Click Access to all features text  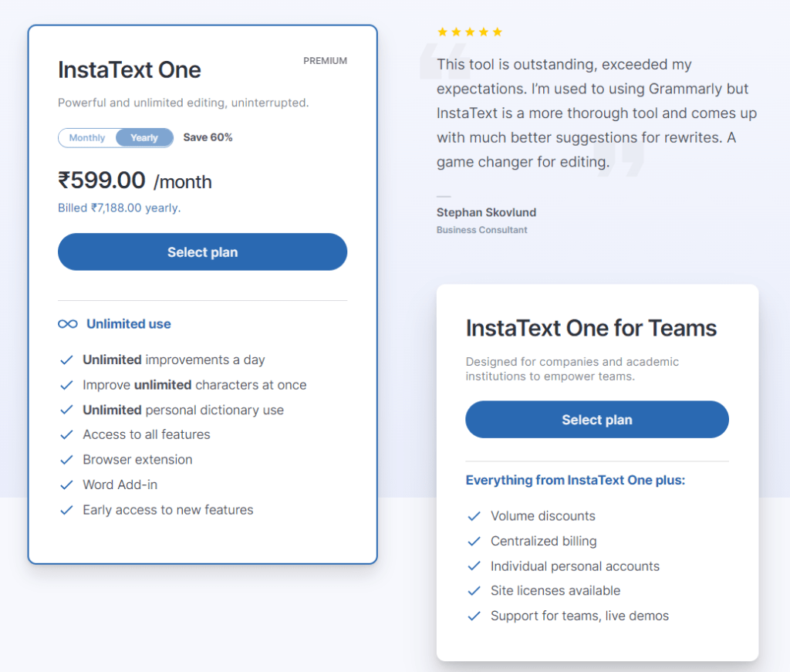coord(146,434)
